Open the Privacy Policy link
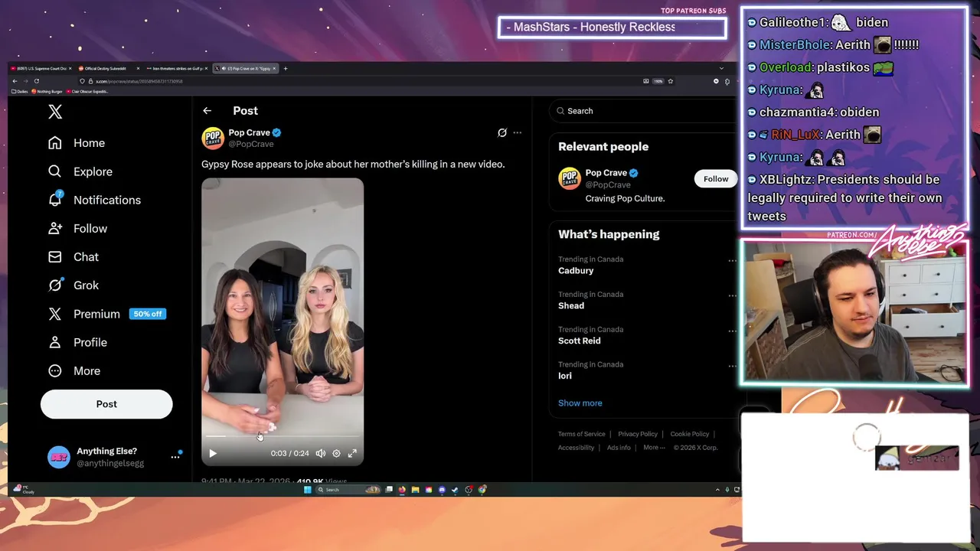This screenshot has height=551, width=980. point(638,434)
